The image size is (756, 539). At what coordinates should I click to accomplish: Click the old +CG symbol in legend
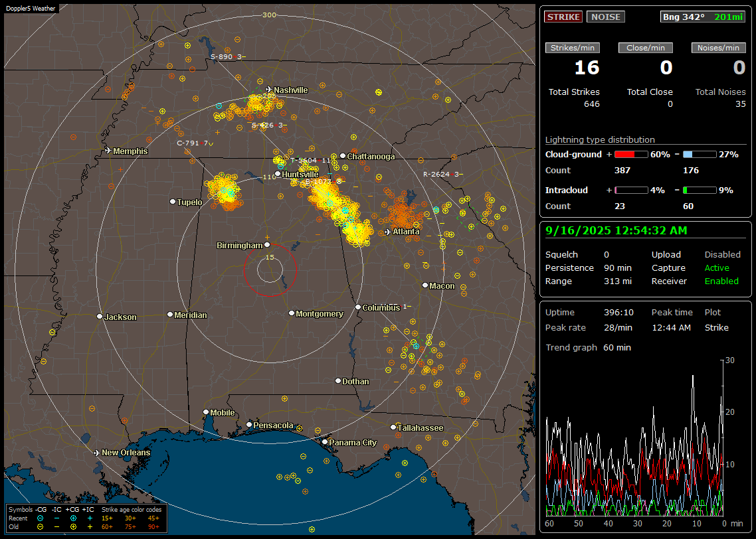(73, 527)
